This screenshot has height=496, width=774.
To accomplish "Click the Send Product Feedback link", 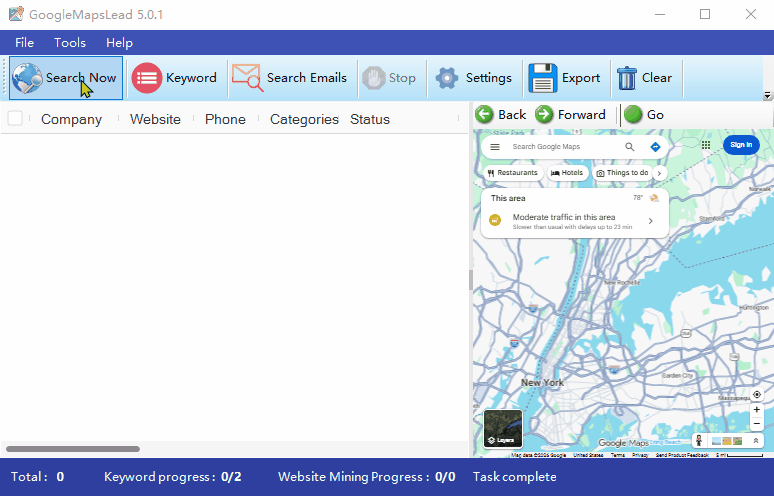I will click(x=682, y=455).
